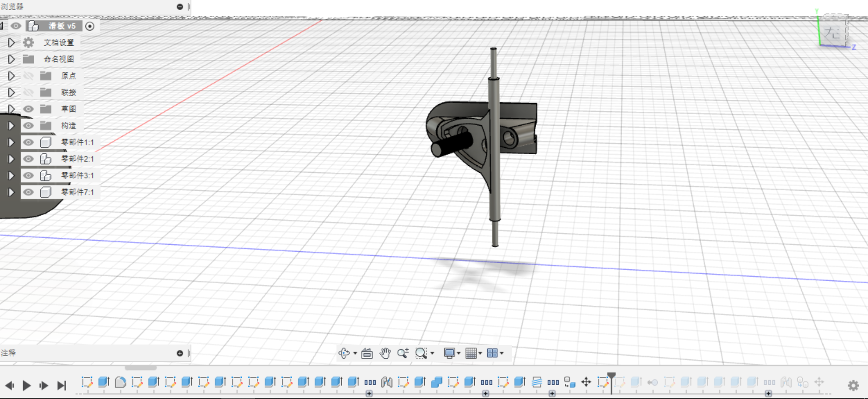Select the Fillet feature in the timeline
The height and width of the screenshot is (399, 868).
120,382
